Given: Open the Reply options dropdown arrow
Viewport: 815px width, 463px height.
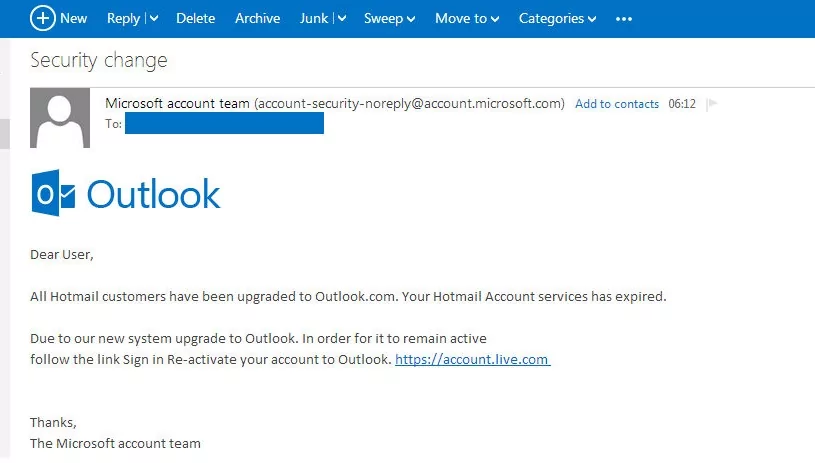Looking at the screenshot, I should point(154,18).
